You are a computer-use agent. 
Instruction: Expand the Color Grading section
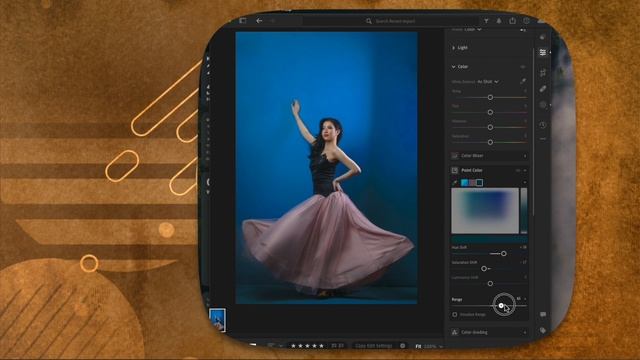click(x=525, y=332)
